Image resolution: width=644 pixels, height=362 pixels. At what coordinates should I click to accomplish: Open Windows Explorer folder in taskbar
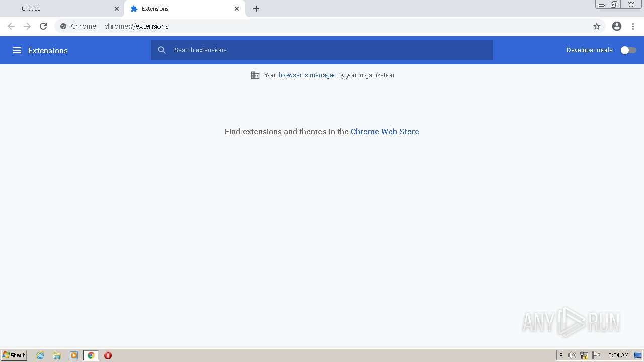point(57,355)
